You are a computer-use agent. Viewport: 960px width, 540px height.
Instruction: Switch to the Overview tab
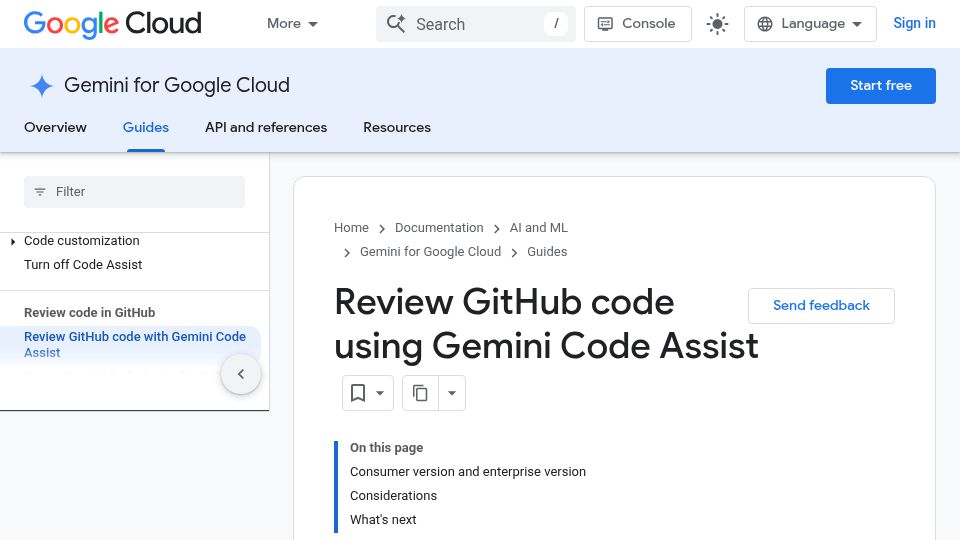55,127
